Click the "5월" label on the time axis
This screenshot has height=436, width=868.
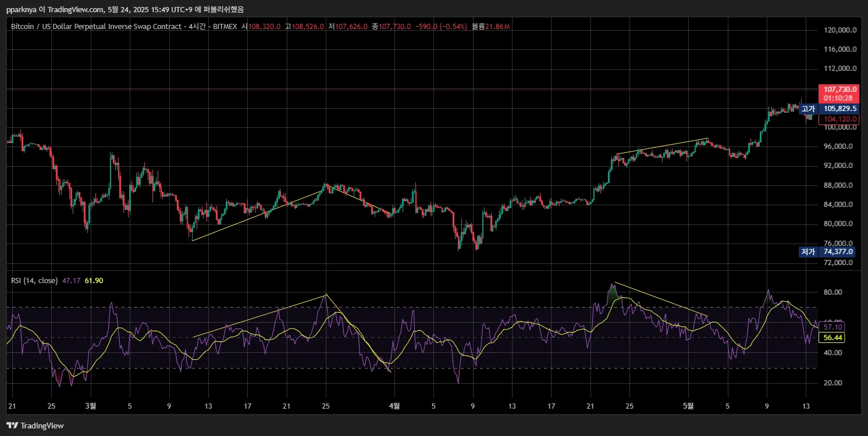tap(689, 406)
